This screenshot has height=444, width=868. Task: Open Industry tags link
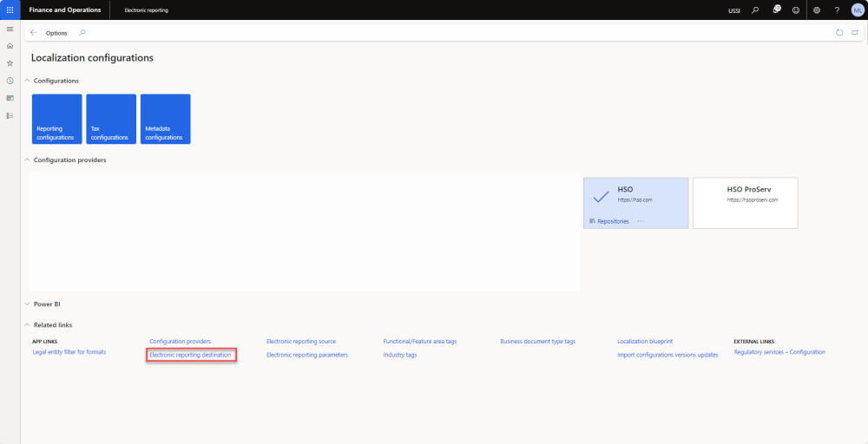(400, 355)
